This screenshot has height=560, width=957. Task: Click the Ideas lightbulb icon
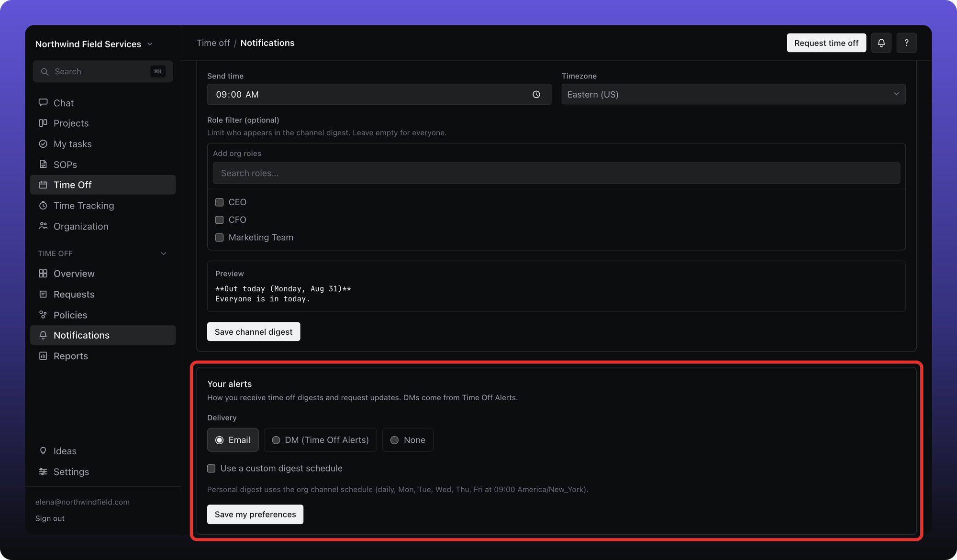(43, 451)
